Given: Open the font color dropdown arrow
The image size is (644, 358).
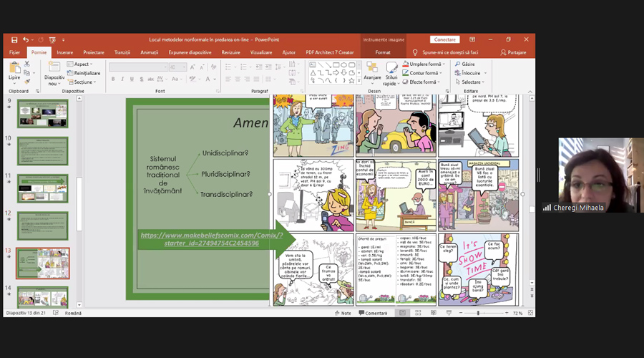Looking at the screenshot, I should [215, 79].
